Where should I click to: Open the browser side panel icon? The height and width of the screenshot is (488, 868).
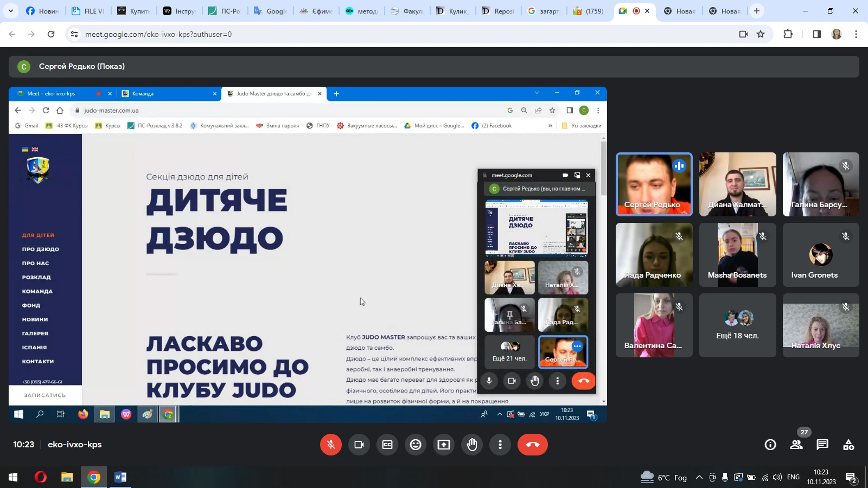point(817,34)
